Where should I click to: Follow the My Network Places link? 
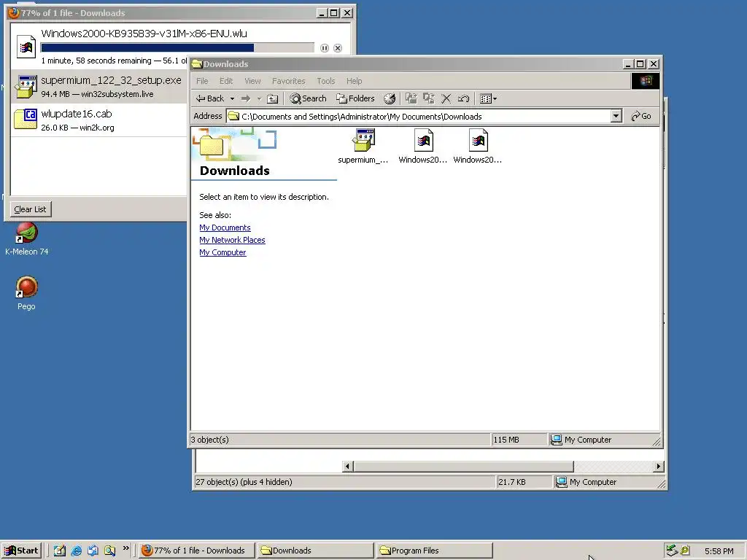232,240
